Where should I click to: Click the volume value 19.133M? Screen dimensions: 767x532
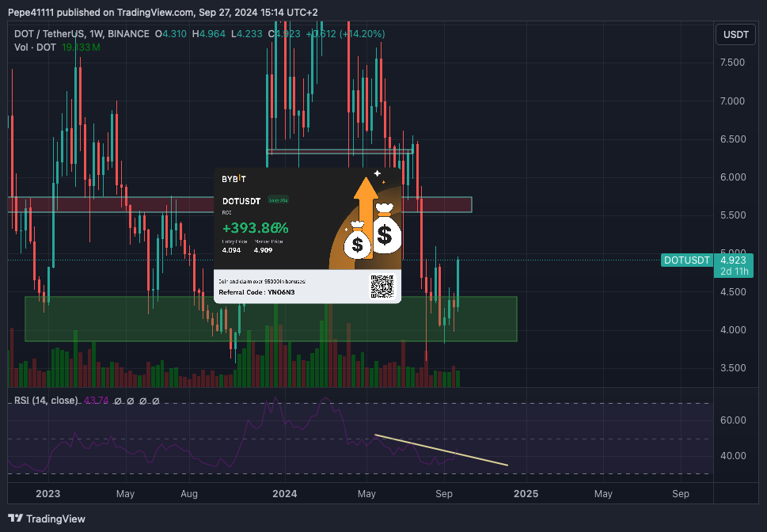tap(81, 47)
